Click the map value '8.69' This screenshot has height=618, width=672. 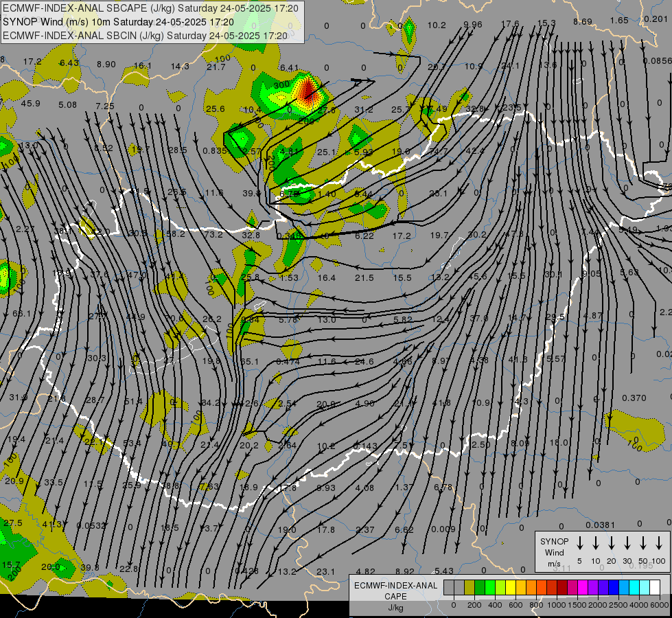(583, 21)
